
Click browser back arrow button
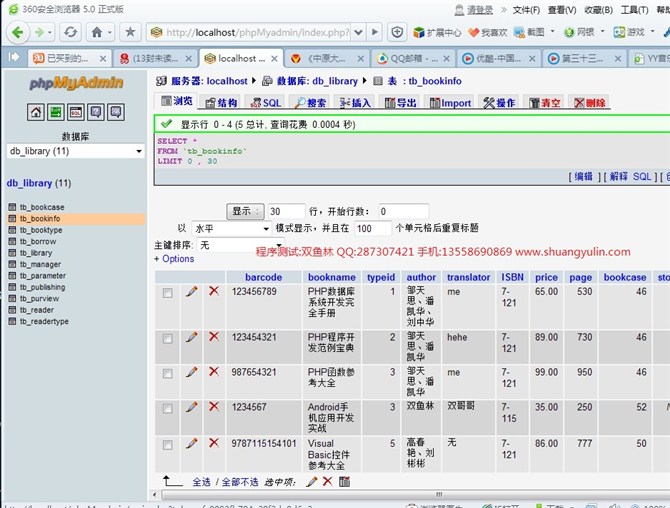click(x=18, y=32)
